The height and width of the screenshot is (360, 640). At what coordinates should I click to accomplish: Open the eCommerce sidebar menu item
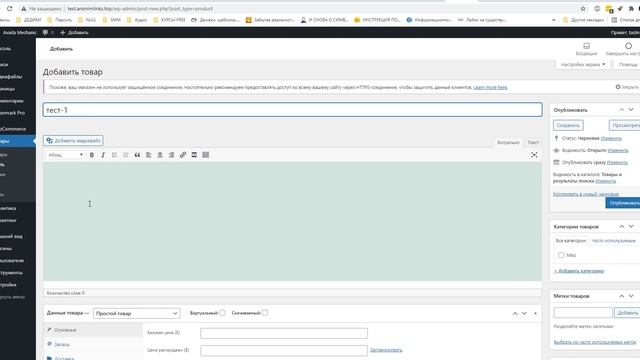13,129
